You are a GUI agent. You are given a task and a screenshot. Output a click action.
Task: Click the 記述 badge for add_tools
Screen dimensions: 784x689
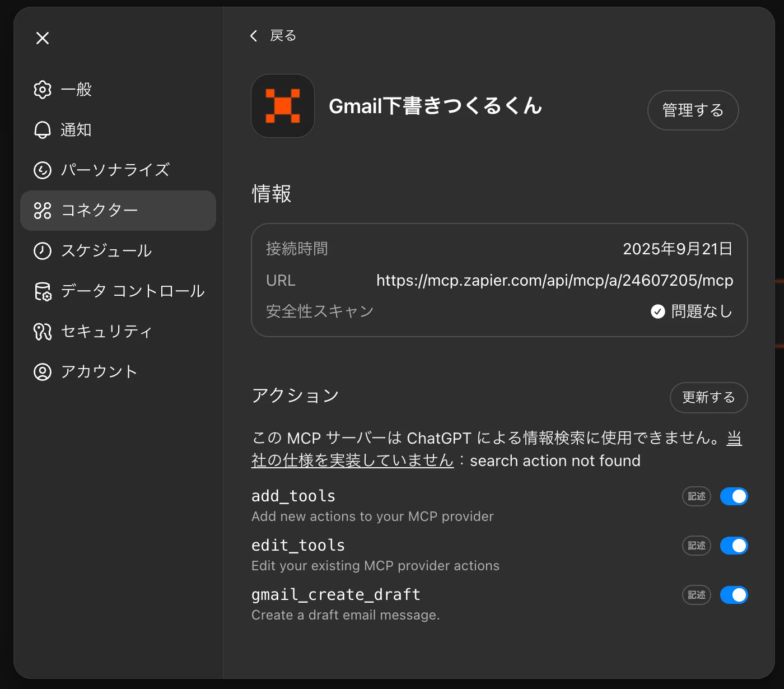697,496
